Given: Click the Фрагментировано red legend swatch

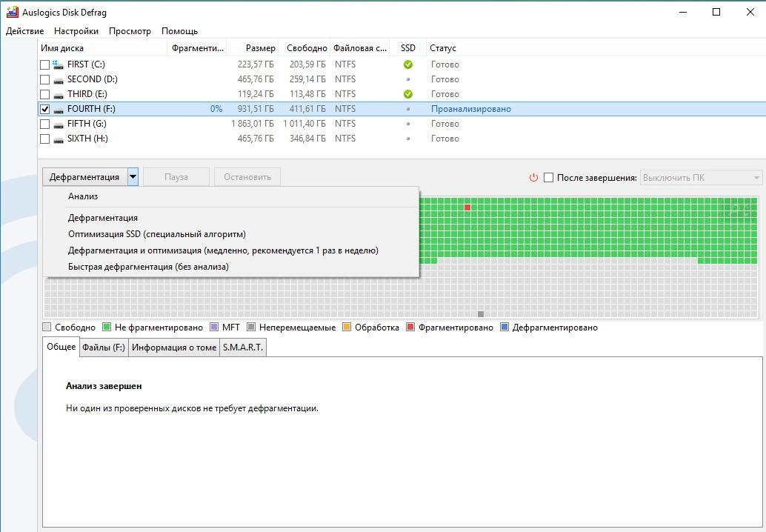Looking at the screenshot, I should 410,327.
